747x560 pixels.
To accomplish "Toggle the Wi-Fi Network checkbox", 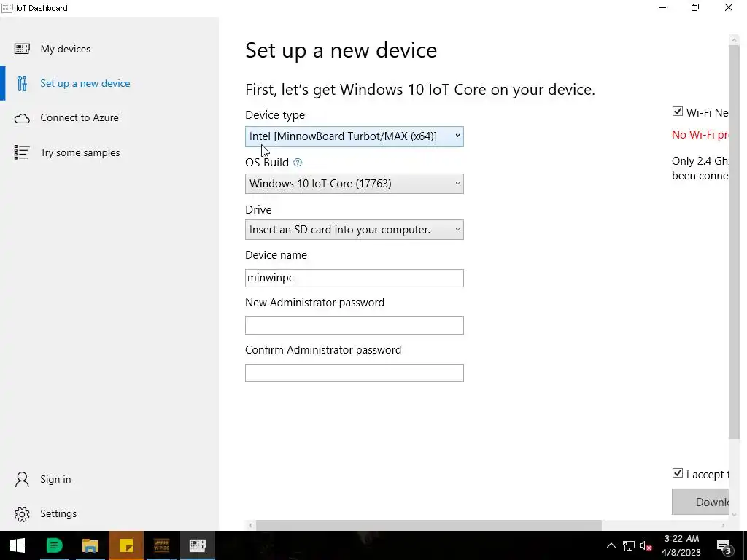I will (678, 112).
